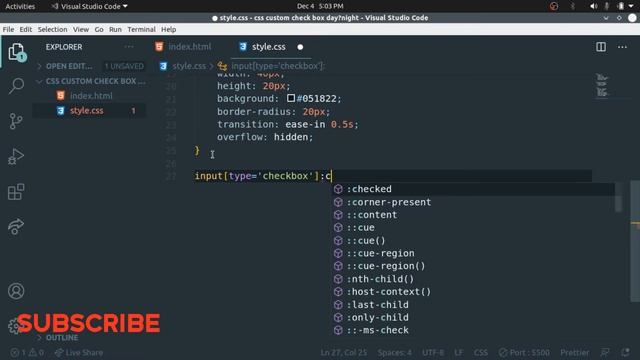
Task: Click feedback icon in status bar
Action: pos(605,352)
